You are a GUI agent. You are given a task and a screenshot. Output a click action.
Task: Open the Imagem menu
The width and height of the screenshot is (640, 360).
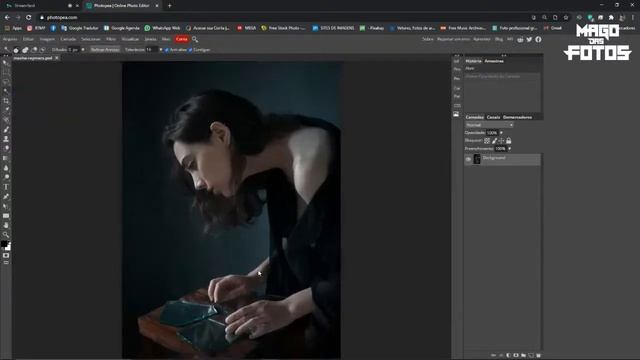pos(47,39)
